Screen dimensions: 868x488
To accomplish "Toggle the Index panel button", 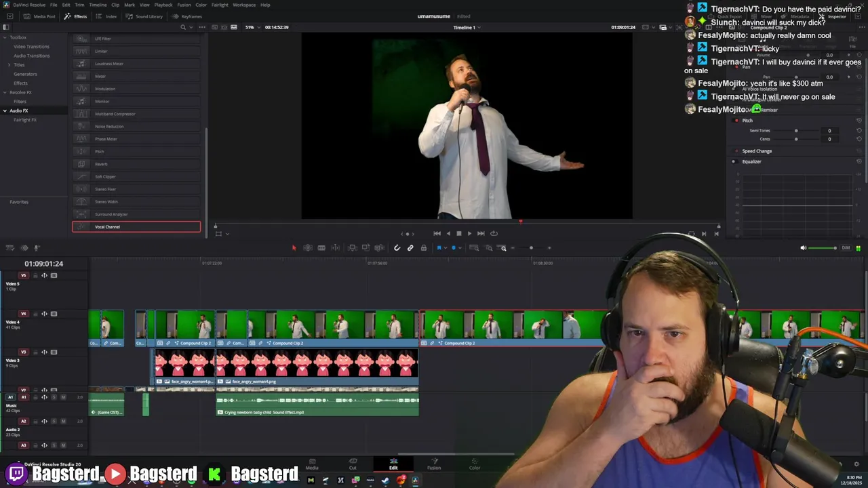I will coord(106,16).
